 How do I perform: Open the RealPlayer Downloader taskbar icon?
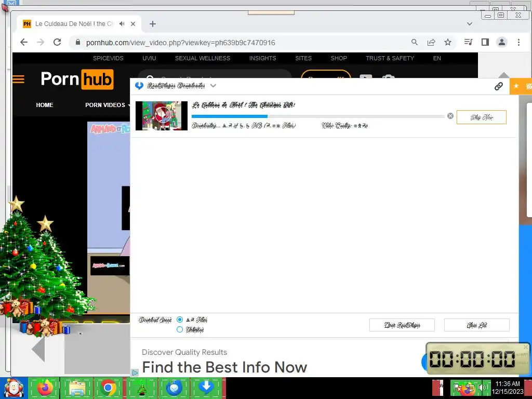point(206,388)
